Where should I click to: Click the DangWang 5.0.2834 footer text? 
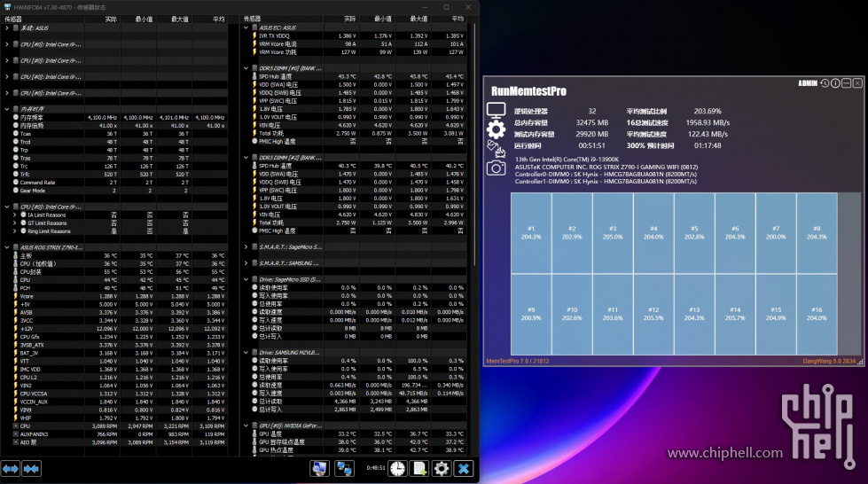[x=829, y=361]
